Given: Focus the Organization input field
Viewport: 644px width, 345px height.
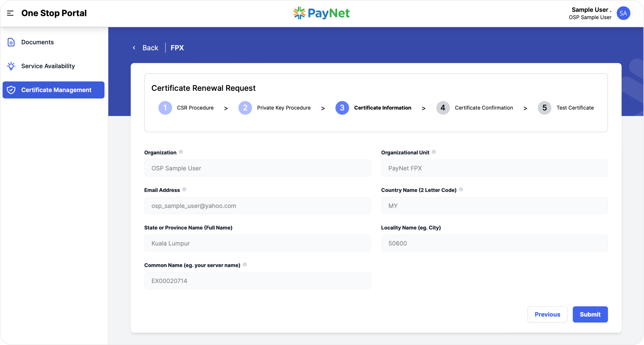Looking at the screenshot, I should [258, 168].
